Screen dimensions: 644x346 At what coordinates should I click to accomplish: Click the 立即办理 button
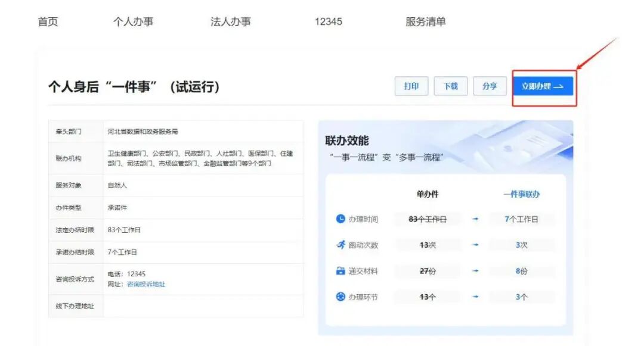point(541,85)
